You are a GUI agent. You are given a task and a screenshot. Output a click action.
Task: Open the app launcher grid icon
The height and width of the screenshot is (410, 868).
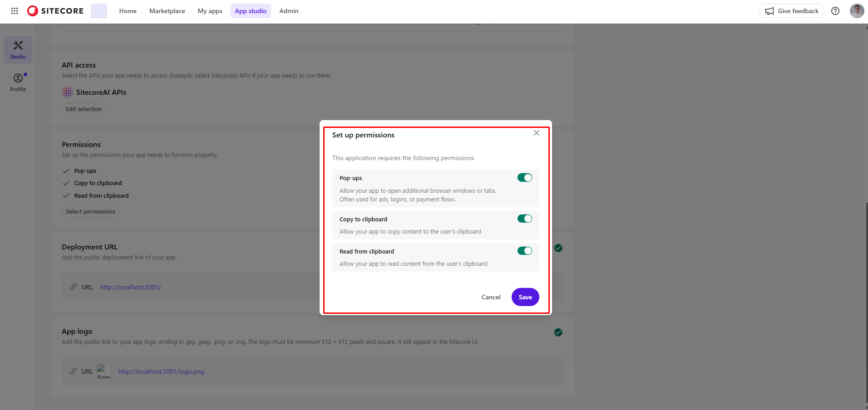[x=14, y=10]
